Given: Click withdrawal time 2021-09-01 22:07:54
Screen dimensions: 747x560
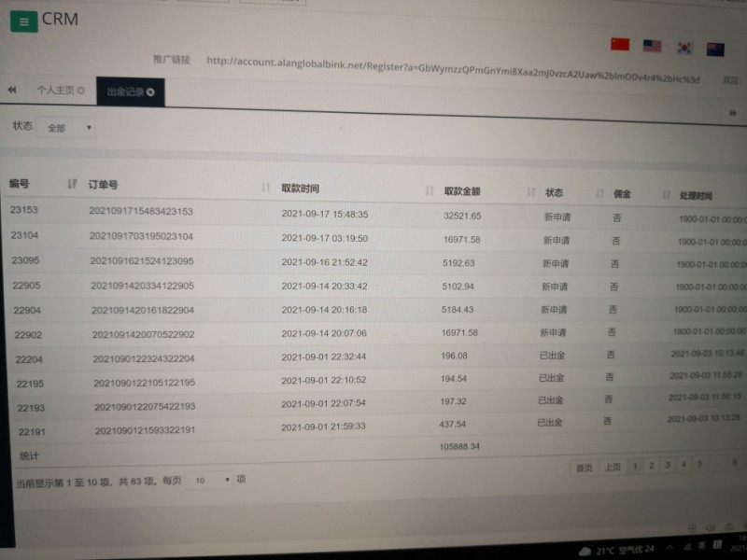Looking at the screenshot, I should (323, 403).
